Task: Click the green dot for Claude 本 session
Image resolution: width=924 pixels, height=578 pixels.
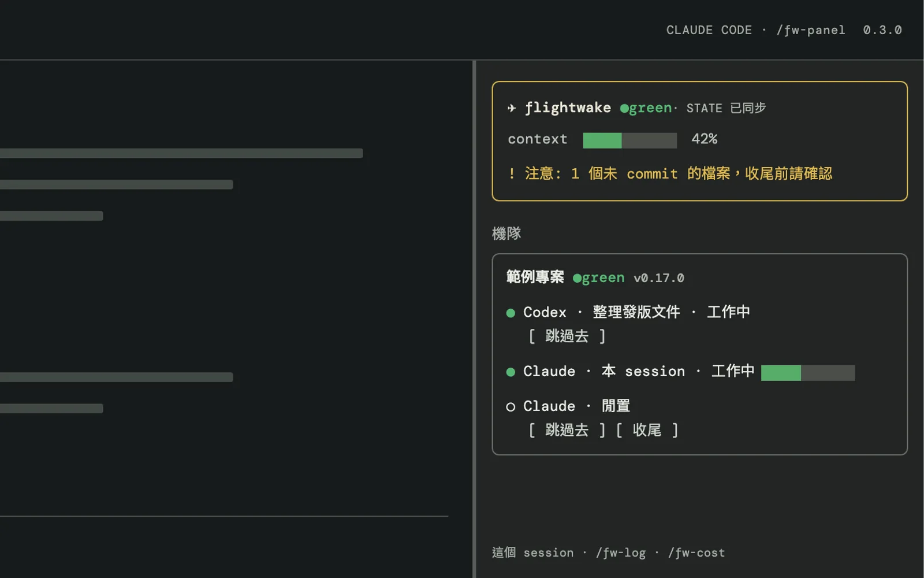Action: coord(511,372)
